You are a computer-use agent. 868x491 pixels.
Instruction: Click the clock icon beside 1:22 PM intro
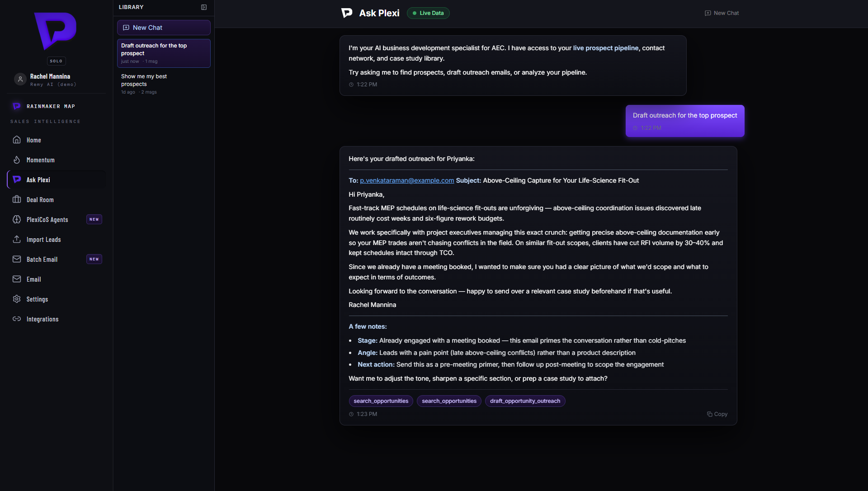point(351,85)
